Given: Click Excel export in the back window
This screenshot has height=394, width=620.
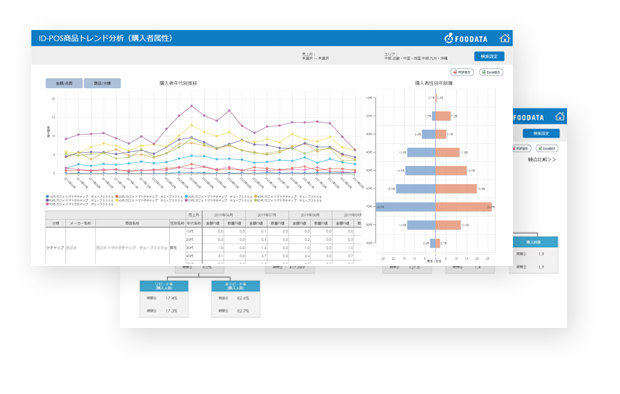Looking at the screenshot, I should (x=547, y=148).
